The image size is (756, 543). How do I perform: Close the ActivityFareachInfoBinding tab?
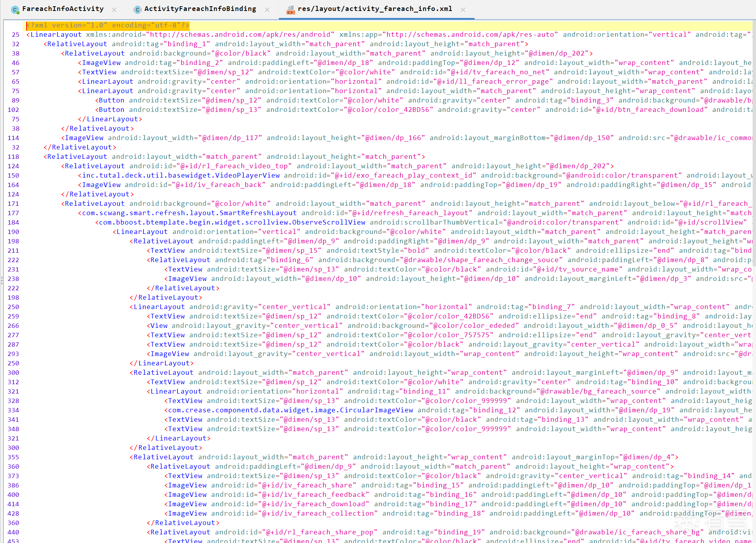coord(267,10)
